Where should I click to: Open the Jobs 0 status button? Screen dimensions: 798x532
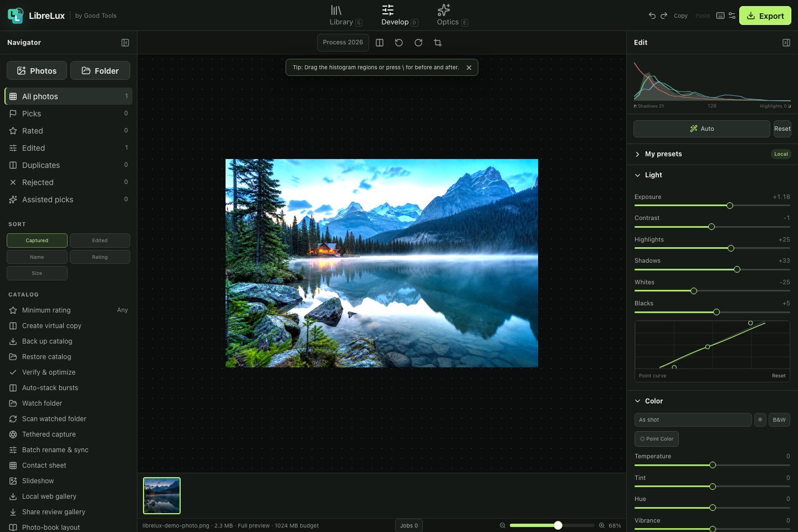[409, 525]
